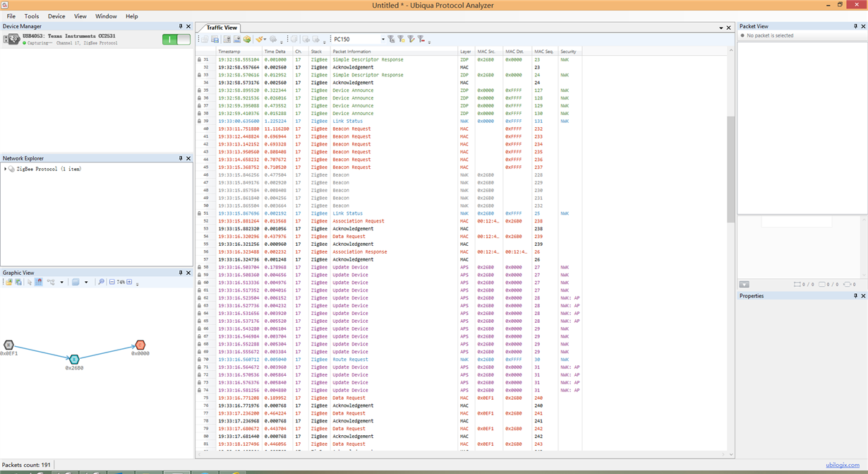868x474 pixels.
Task: Open the PC150 filter dropdown
Action: [x=383, y=40]
